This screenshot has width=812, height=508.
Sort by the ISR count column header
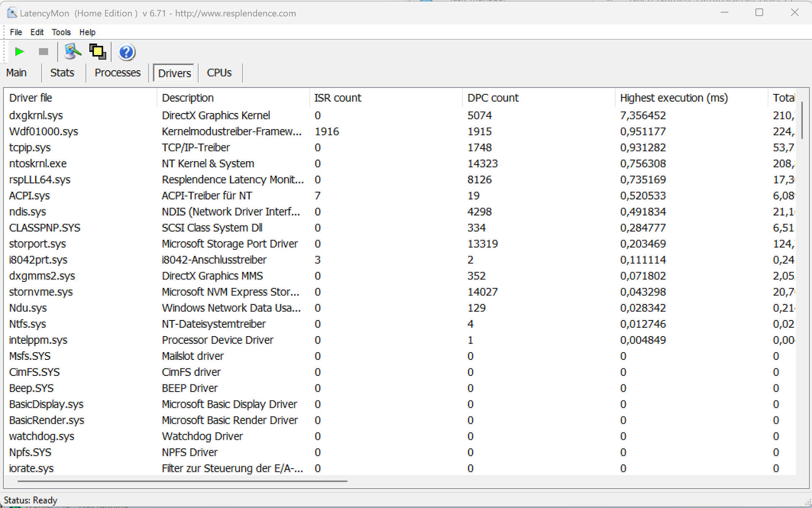pos(337,98)
